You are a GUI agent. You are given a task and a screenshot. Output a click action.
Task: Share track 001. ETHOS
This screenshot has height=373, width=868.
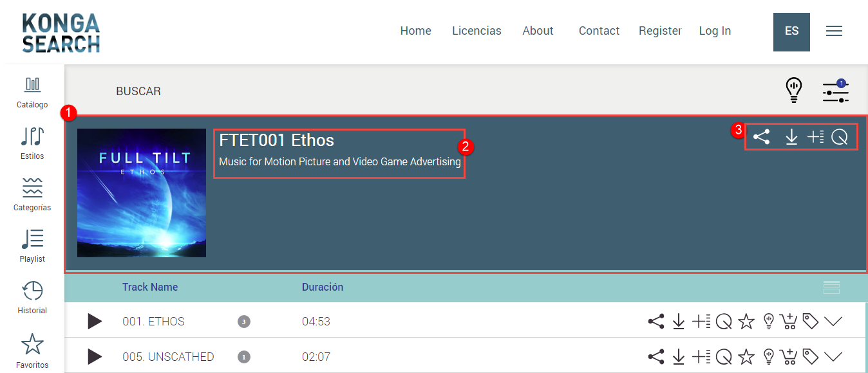click(656, 321)
